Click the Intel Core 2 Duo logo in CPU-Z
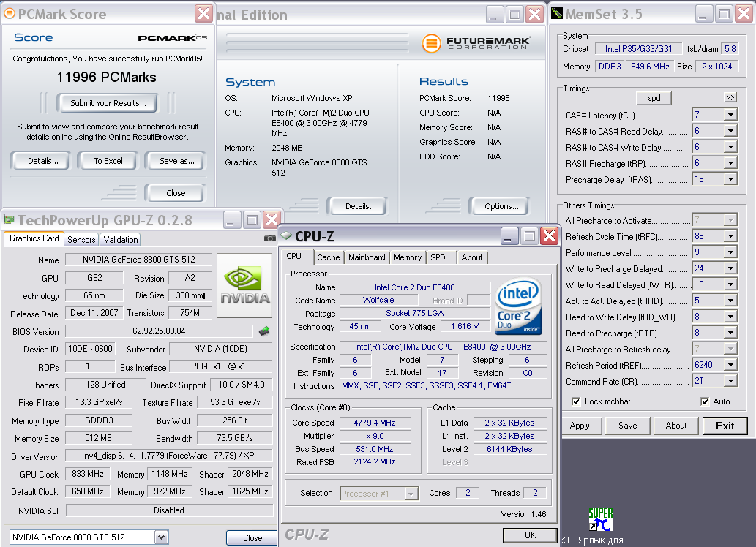Viewport: 756px width, 547px height. pyautogui.click(x=519, y=306)
